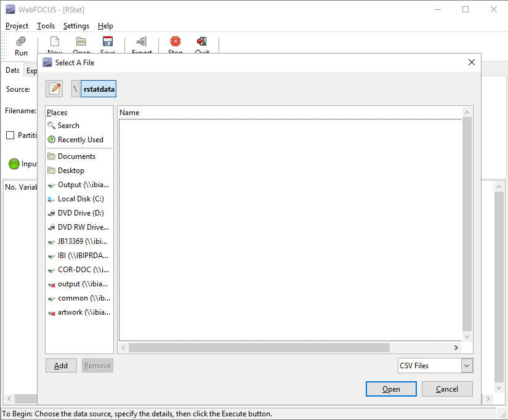Screen dimensions: 508x420
Task: Click the main window vertical scrollbar
Action: [499, 287]
